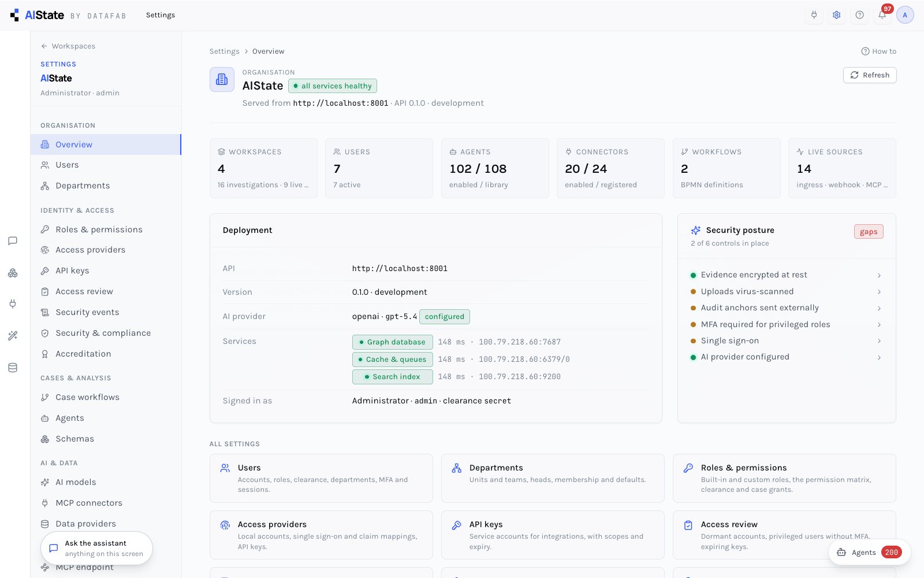
Task: Open Case workflows in the sidebar
Action: point(106,397)
